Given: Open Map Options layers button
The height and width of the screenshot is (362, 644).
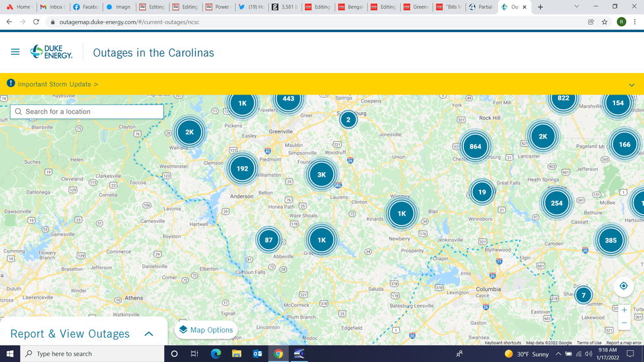Looking at the screenshot, I should [206, 330].
